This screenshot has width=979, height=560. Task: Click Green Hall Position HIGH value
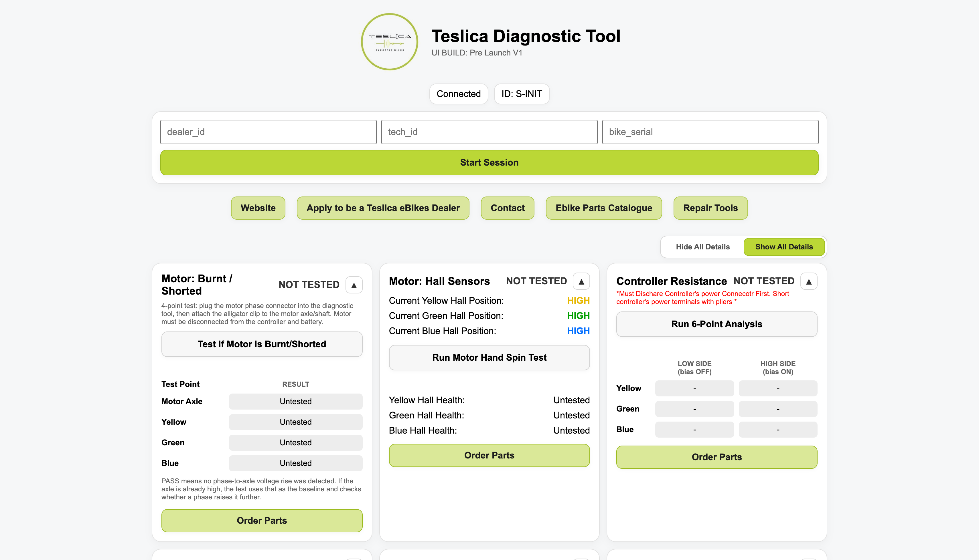pos(578,316)
